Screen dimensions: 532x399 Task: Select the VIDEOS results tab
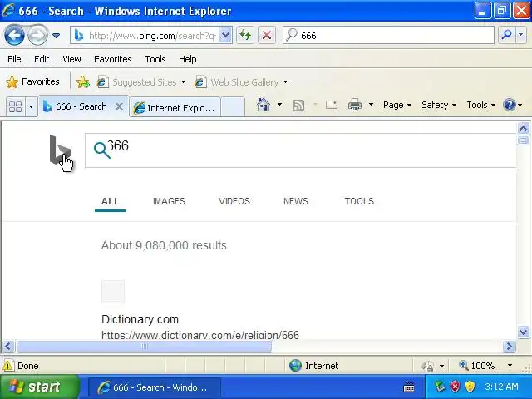234,201
